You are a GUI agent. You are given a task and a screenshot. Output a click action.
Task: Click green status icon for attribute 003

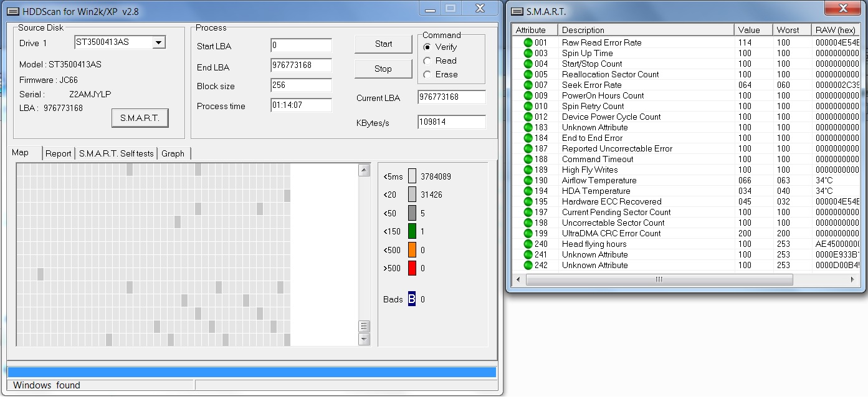point(528,53)
